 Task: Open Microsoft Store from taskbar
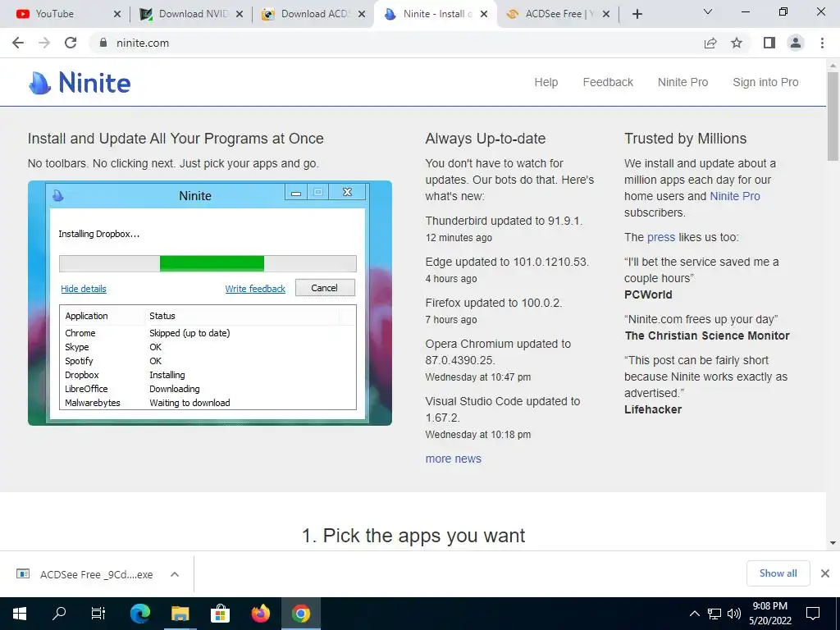(x=220, y=614)
